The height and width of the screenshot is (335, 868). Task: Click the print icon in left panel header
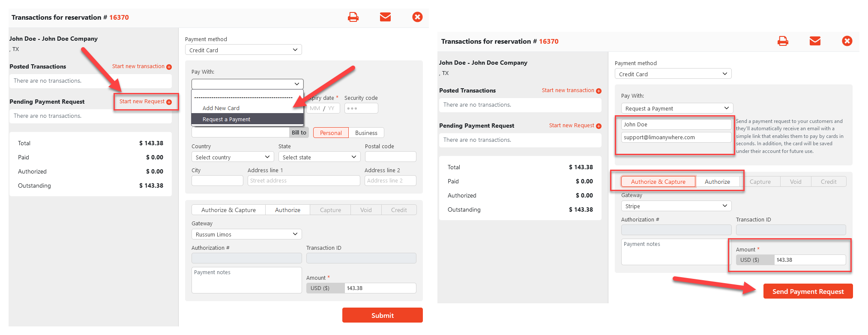353,17
